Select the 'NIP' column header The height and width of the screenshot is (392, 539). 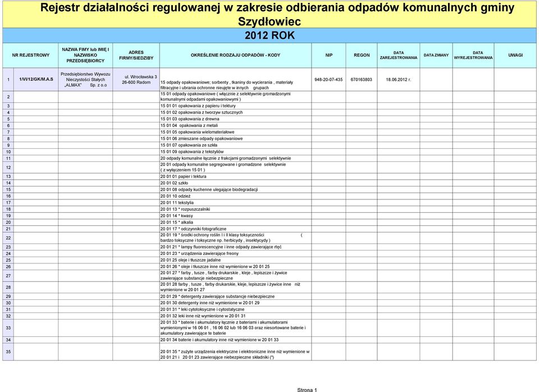328,55
